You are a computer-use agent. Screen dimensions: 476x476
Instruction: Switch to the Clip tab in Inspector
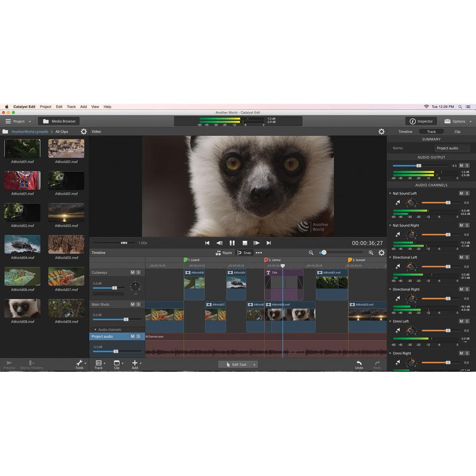coord(457,131)
